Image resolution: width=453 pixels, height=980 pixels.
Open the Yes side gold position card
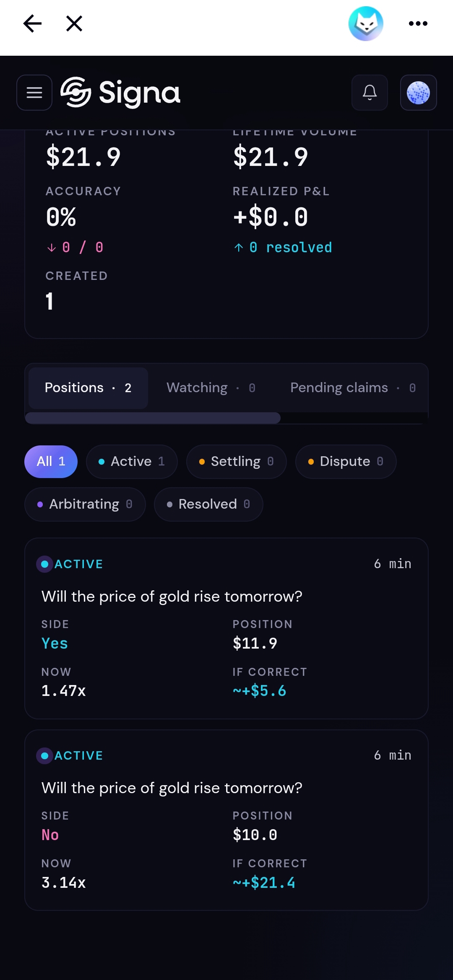point(226,628)
